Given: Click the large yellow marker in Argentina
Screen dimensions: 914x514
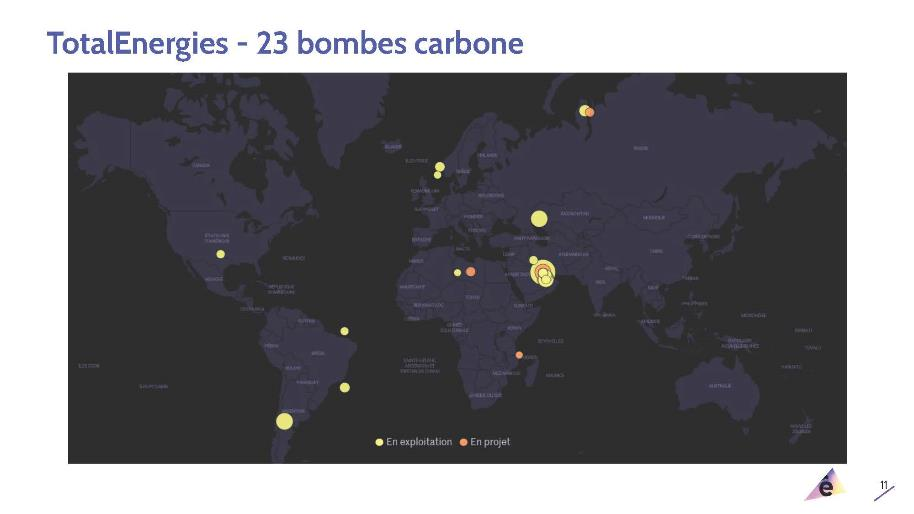Looking at the screenshot, I should 284,421.
